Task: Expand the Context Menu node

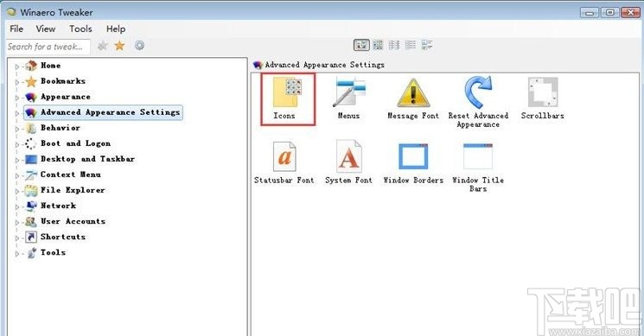Action: (17, 175)
